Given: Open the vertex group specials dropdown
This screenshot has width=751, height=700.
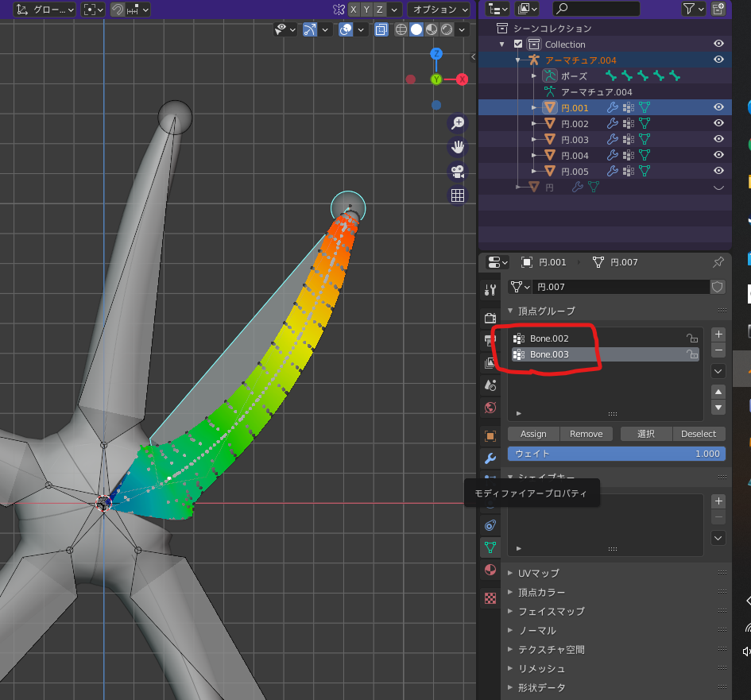Looking at the screenshot, I should [x=718, y=371].
